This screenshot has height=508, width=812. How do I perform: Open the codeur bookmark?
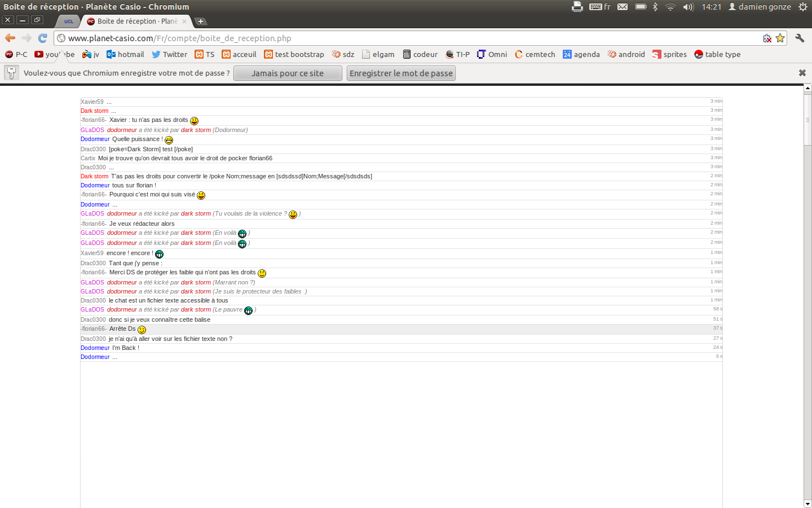[420, 54]
